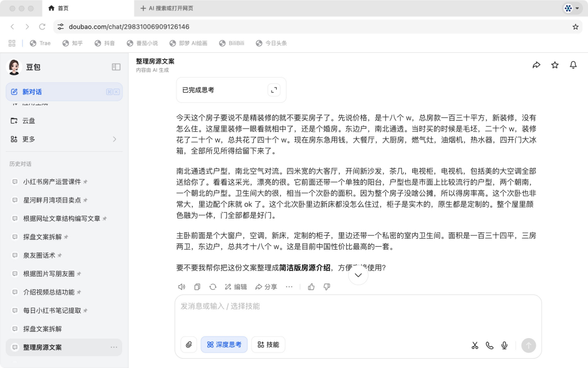This screenshot has height=368, width=588.
Task: Select the scissors tool in the input bar
Action: click(475, 345)
